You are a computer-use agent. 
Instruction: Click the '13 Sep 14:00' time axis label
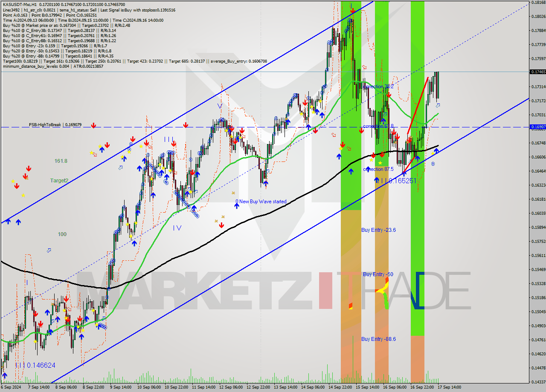coord(285,387)
